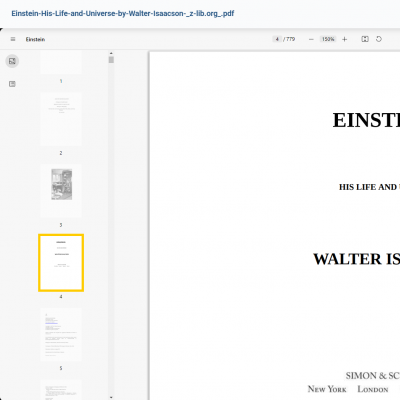Click the thumbnail scrollbar up arrow
Image resolution: width=400 pixels, height=400 pixels.
(x=111, y=53)
